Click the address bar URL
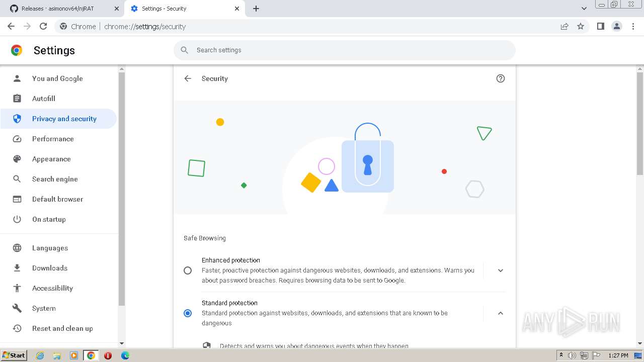This screenshot has width=644, height=362. coord(145,26)
